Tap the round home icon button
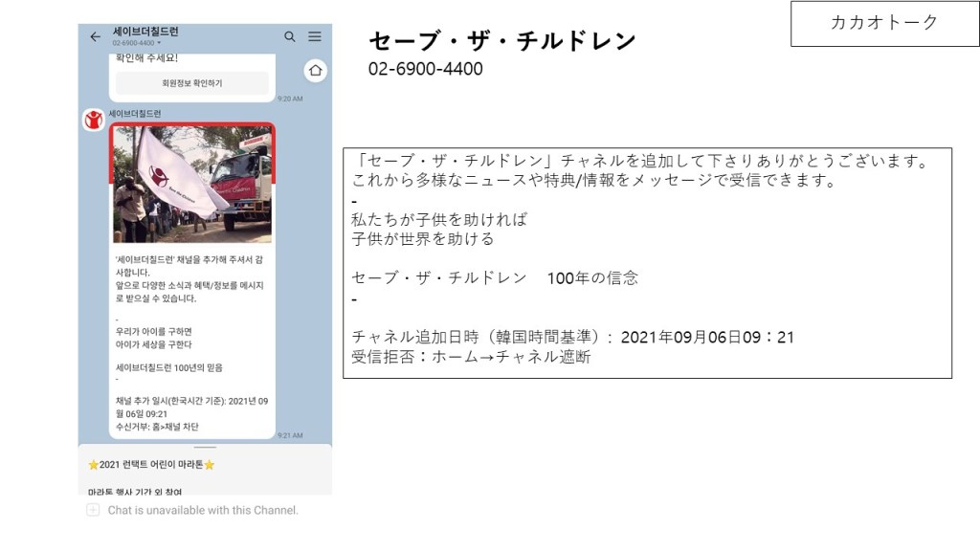 click(x=316, y=71)
